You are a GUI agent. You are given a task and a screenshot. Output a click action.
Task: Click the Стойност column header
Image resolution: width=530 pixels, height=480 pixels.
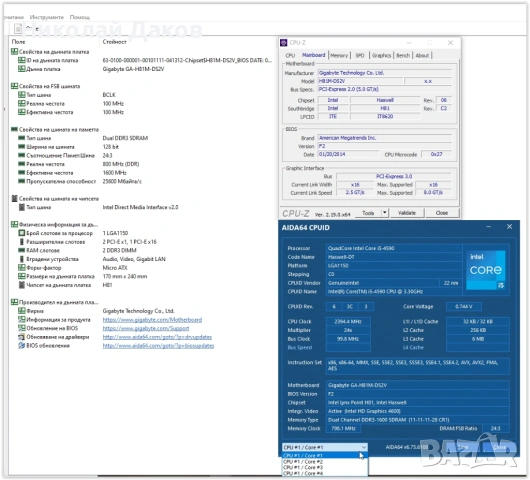[115, 42]
